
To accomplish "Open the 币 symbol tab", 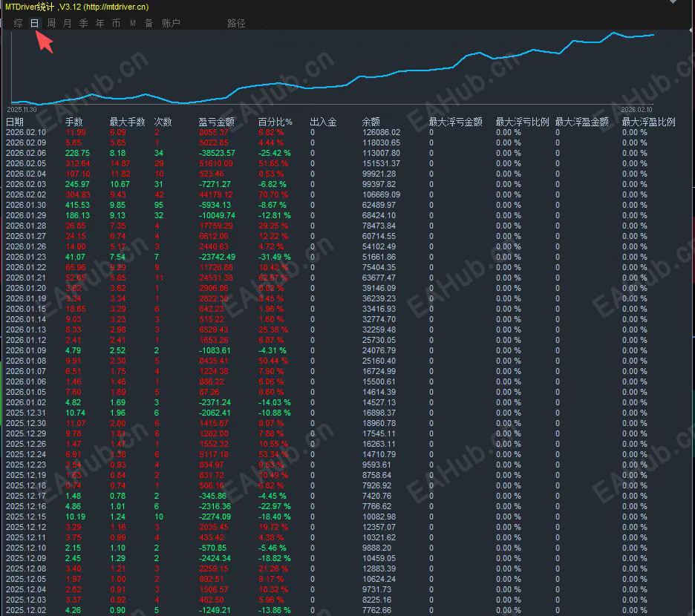I will coord(116,23).
